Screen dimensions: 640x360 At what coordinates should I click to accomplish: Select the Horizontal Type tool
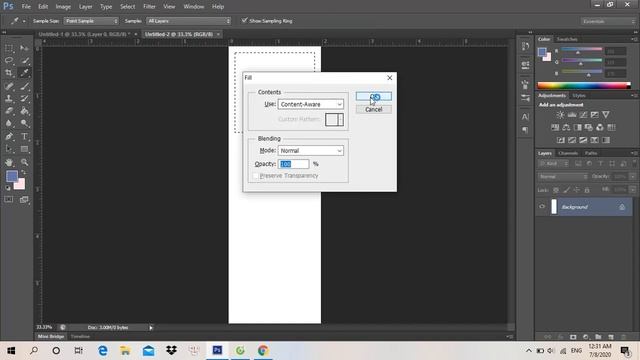pos(24,136)
